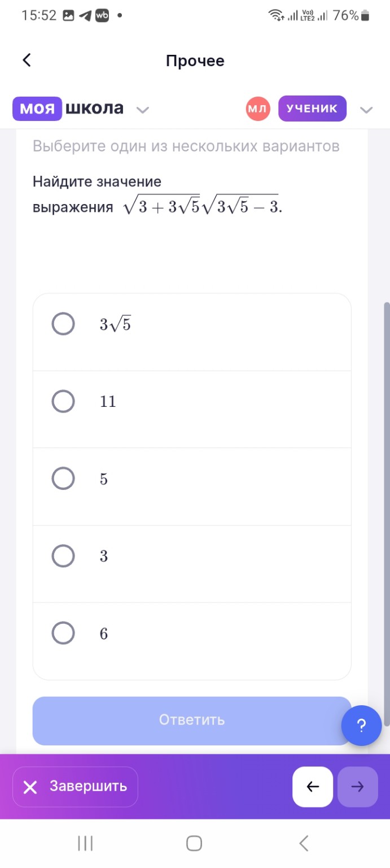390x868 pixels.
Task: Expand the chevron beside Моя школа logo
Action: click(x=143, y=110)
